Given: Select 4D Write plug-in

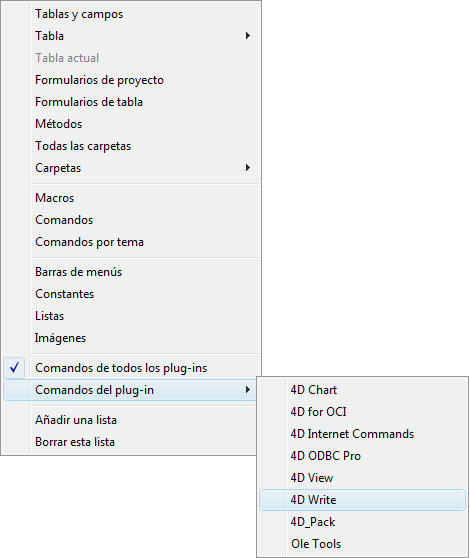Looking at the screenshot, I should click(362, 500).
